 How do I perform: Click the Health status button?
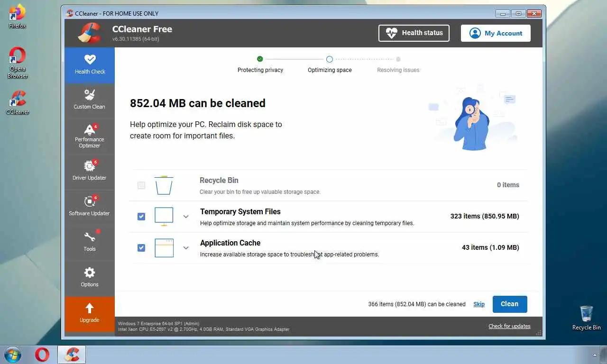pos(414,33)
